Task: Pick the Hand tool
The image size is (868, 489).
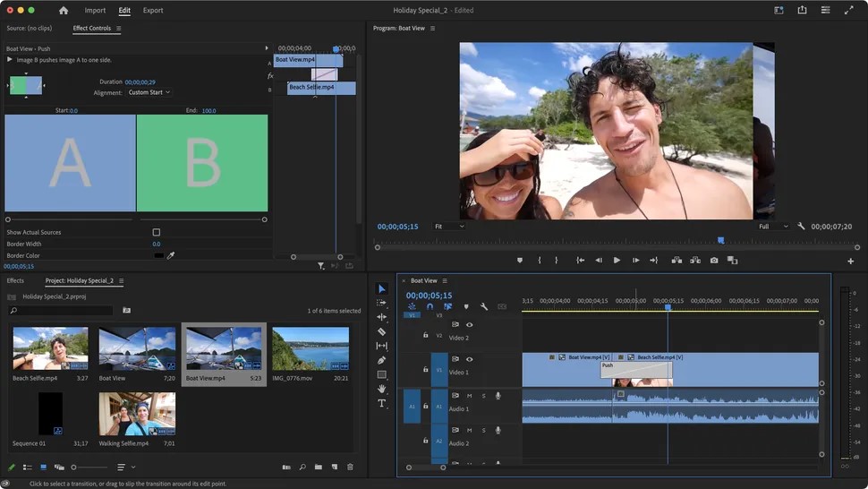Action: click(382, 389)
